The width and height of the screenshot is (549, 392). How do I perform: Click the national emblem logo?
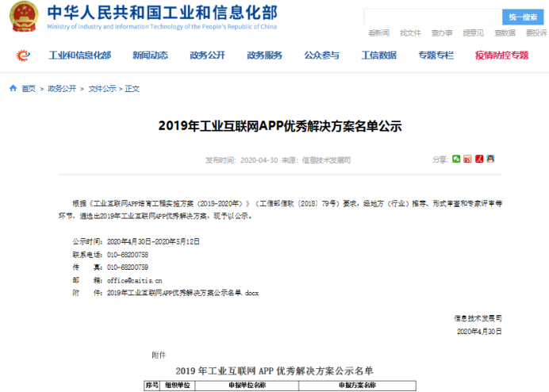coord(23,17)
